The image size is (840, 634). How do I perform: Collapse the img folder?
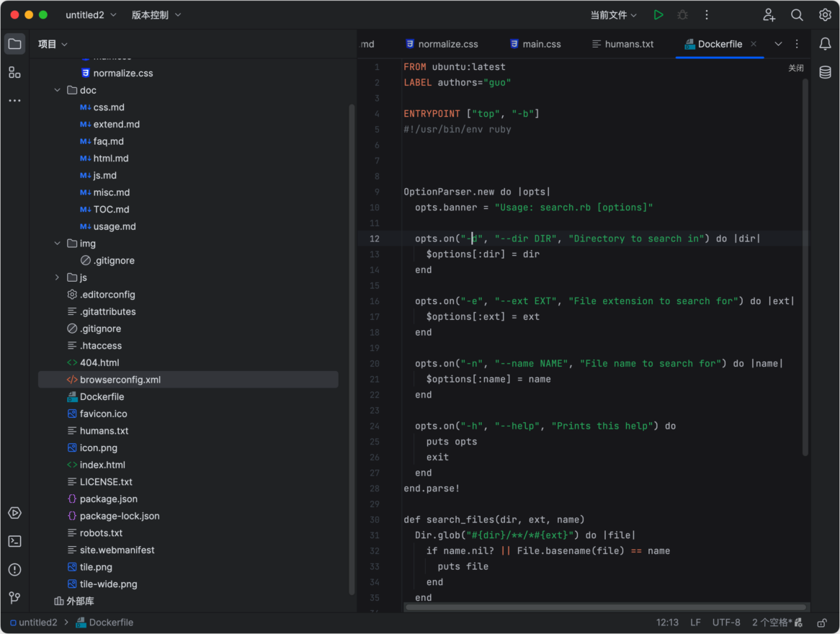58,244
